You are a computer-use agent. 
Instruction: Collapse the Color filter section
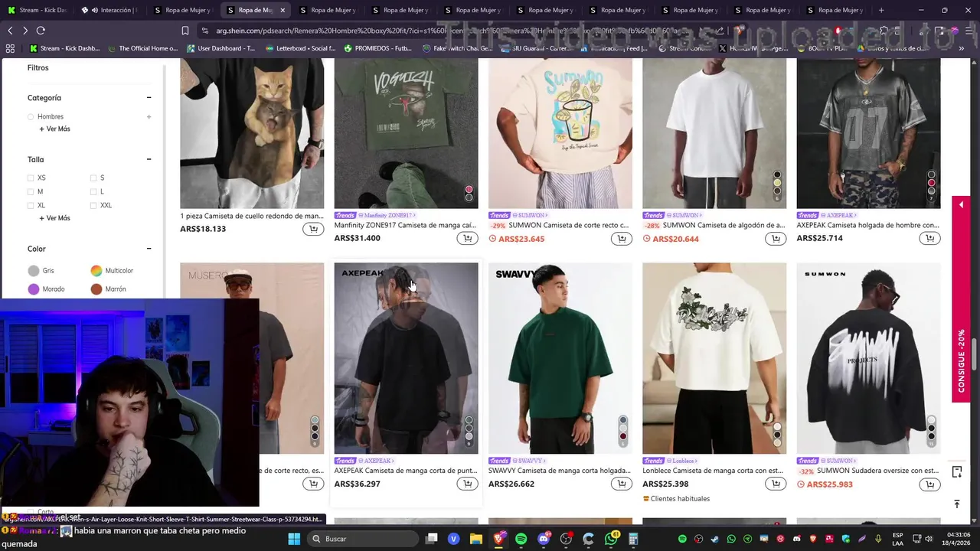tap(149, 249)
